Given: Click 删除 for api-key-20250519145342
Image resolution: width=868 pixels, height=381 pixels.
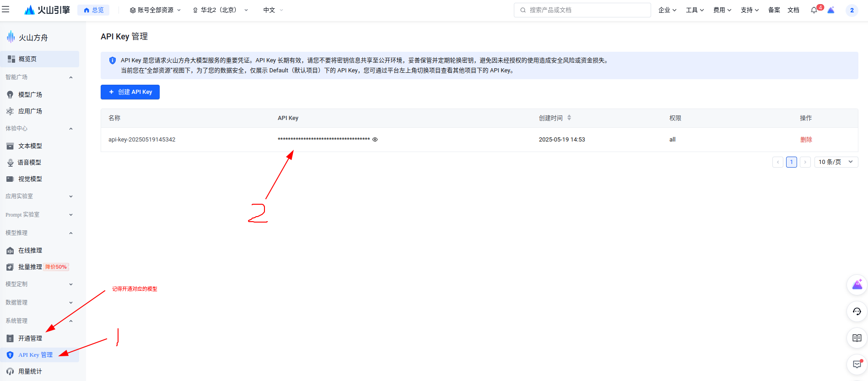Looking at the screenshot, I should pyautogui.click(x=806, y=140).
